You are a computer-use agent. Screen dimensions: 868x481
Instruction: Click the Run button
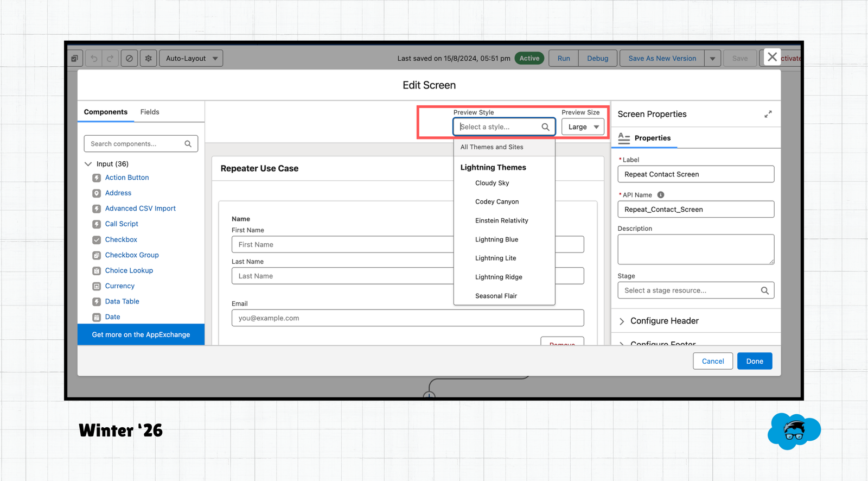[x=564, y=58]
